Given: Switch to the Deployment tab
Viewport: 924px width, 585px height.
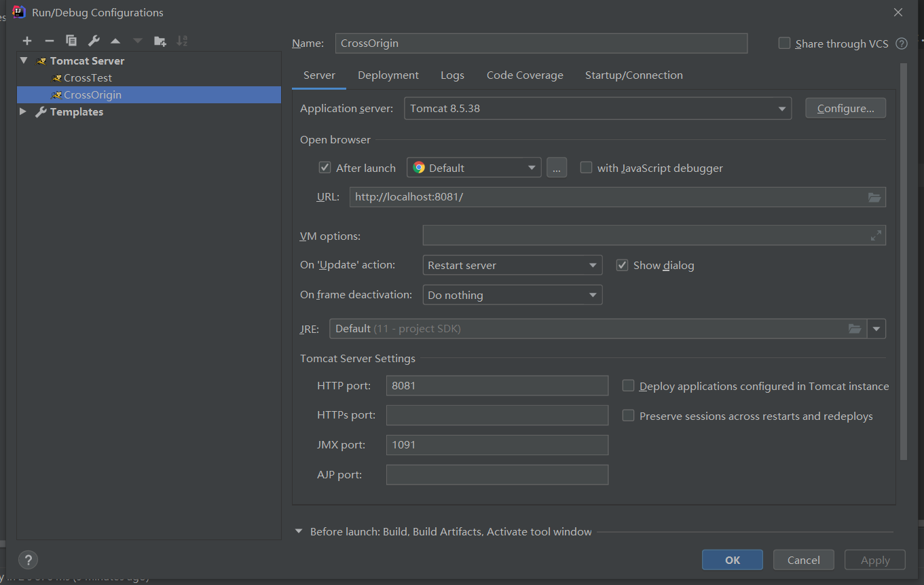Looking at the screenshot, I should 388,75.
